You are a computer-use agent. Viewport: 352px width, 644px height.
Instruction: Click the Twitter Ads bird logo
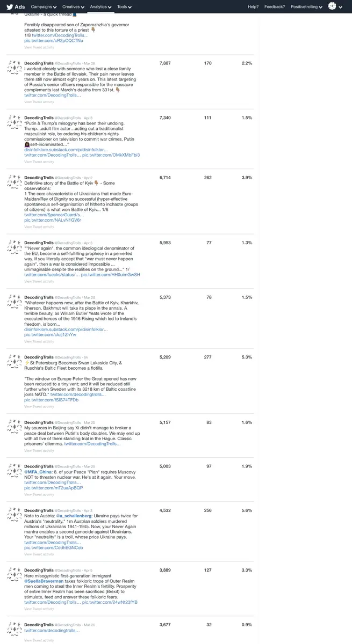[x=10, y=6]
